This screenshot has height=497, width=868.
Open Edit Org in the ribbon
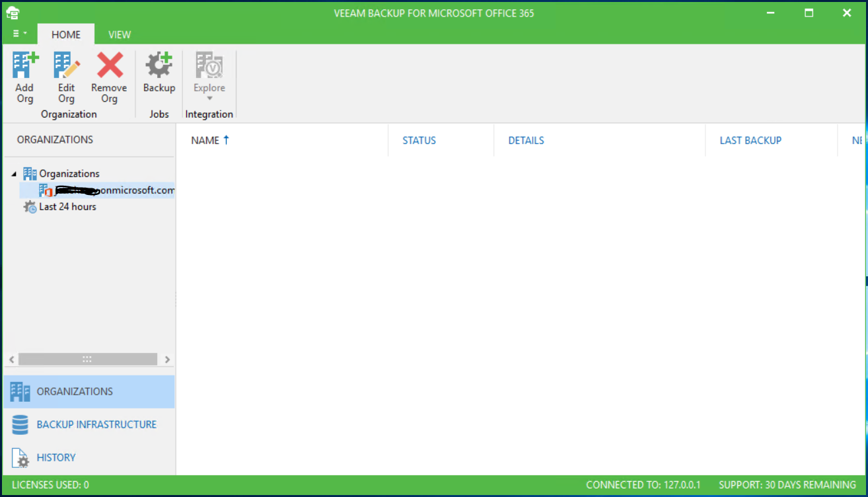tap(67, 78)
